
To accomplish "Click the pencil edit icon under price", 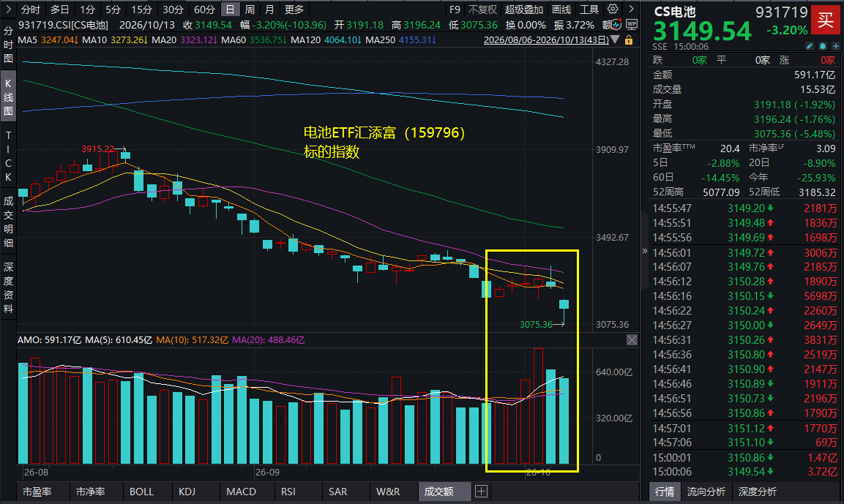I will pos(810,46).
